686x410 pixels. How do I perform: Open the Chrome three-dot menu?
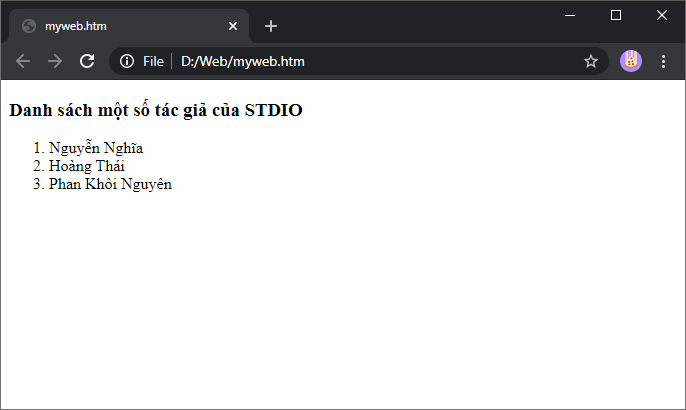click(x=663, y=61)
